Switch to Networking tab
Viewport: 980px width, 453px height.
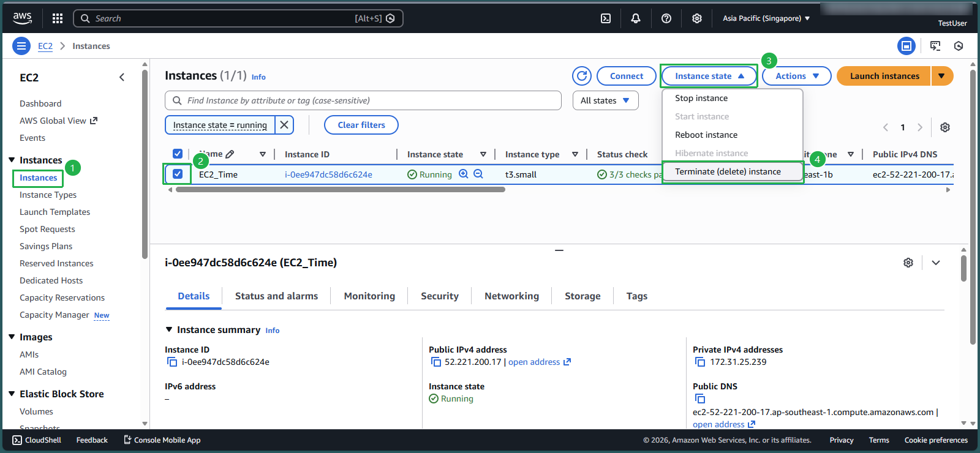[511, 296]
